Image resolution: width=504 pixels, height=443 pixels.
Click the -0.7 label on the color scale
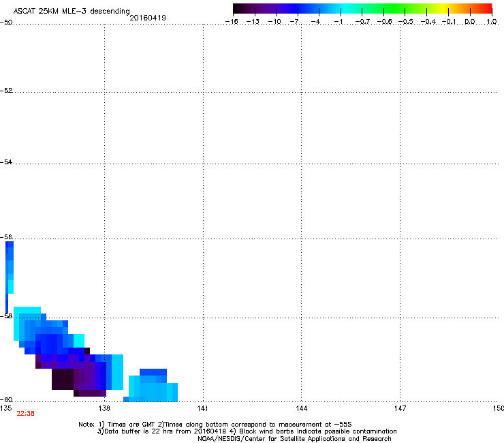[x=362, y=22]
